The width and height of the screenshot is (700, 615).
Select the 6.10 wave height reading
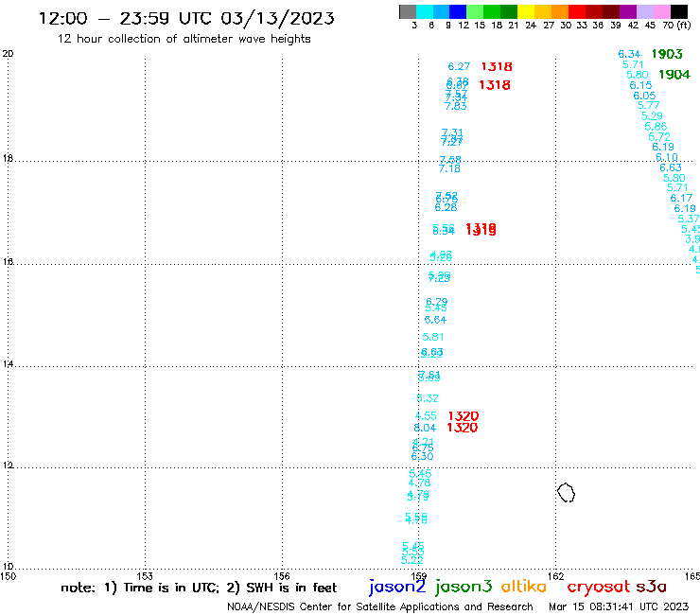tap(667, 157)
